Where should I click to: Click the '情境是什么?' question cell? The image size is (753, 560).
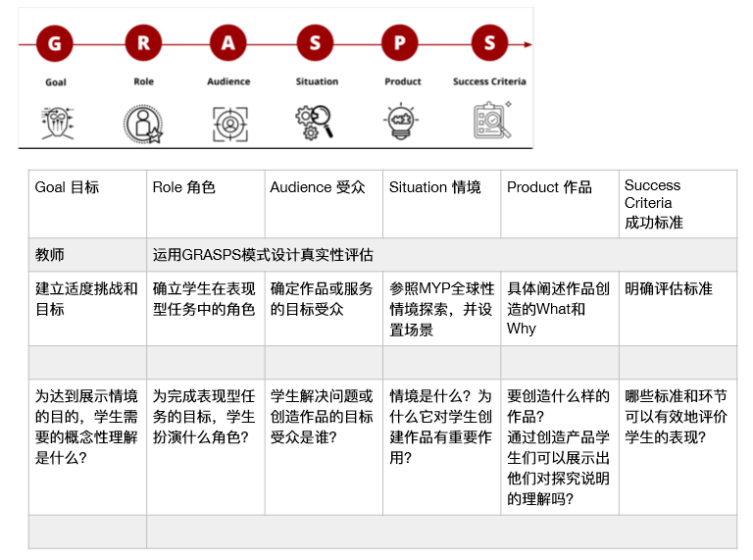click(442, 446)
